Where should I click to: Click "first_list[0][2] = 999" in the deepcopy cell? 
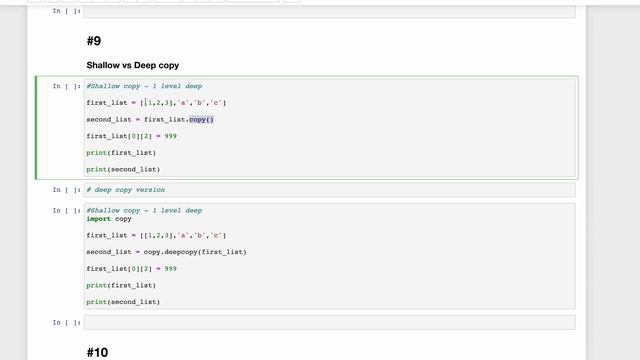coord(131,269)
